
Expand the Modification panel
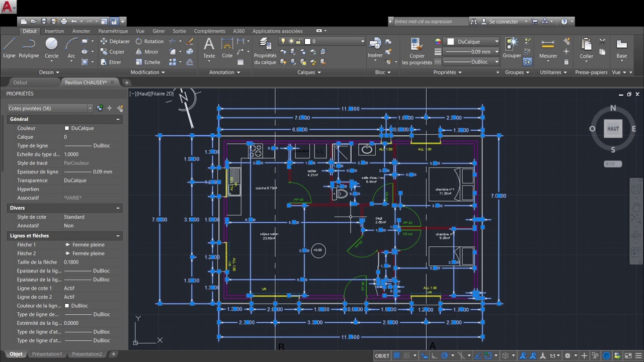148,72
